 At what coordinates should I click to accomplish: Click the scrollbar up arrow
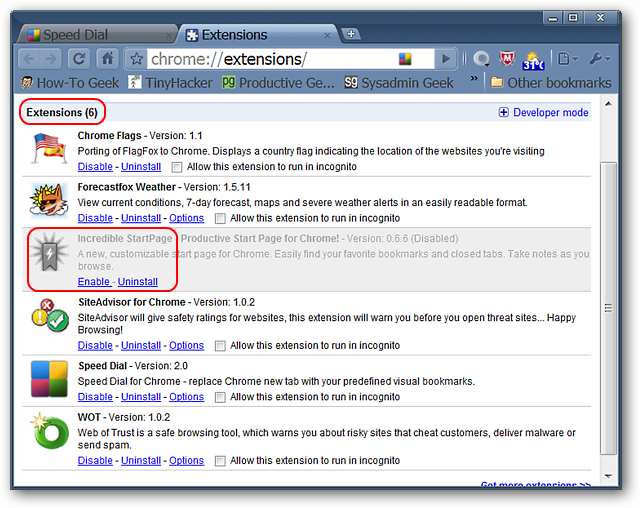click(x=608, y=104)
